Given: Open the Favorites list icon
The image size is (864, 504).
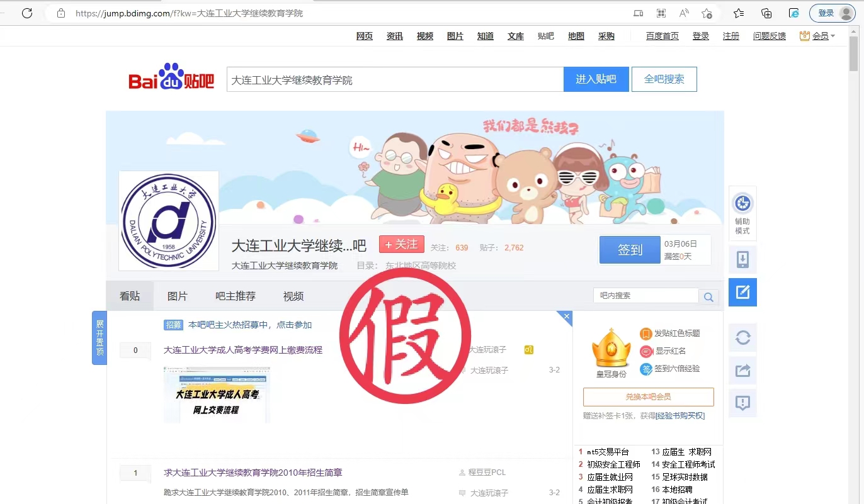Looking at the screenshot, I should 739,13.
